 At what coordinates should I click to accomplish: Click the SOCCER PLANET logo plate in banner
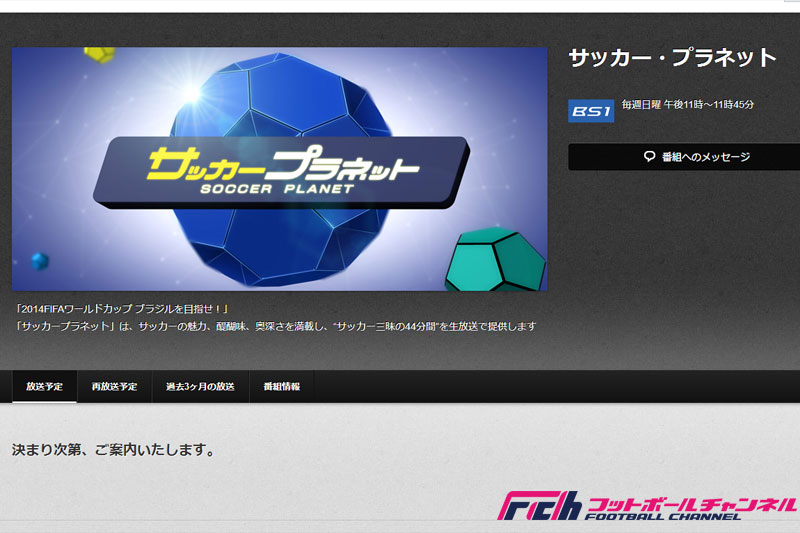(281, 172)
